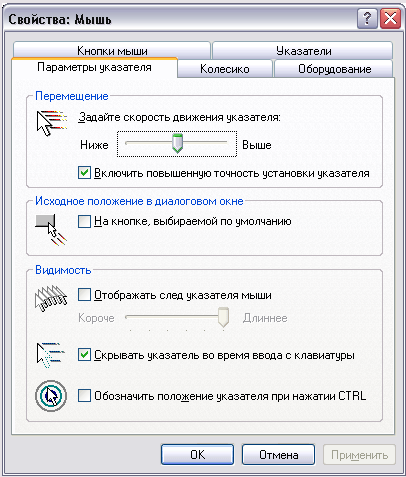Uncheck Скрывать указатель во время ввода
406x477 pixels.
84,355
